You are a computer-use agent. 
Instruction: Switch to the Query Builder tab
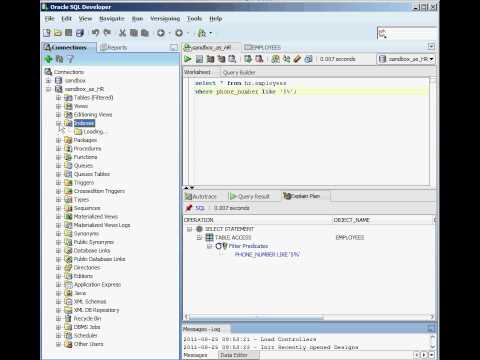[239, 72]
